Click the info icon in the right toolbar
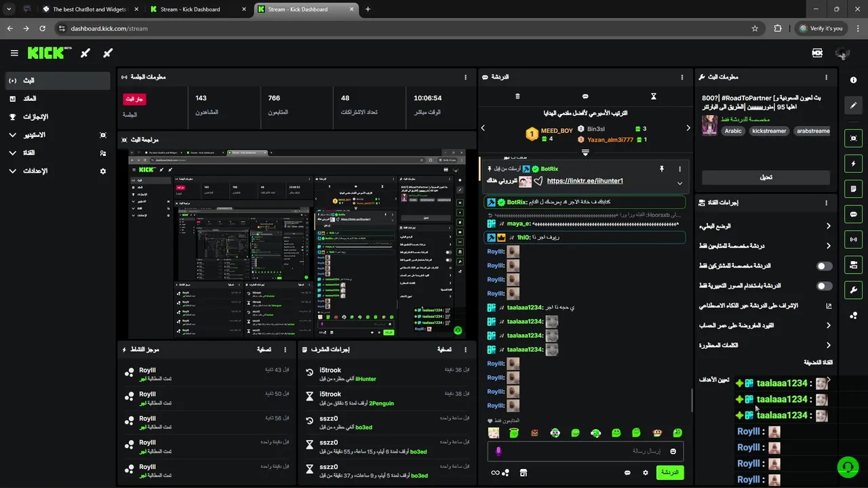 point(853,80)
